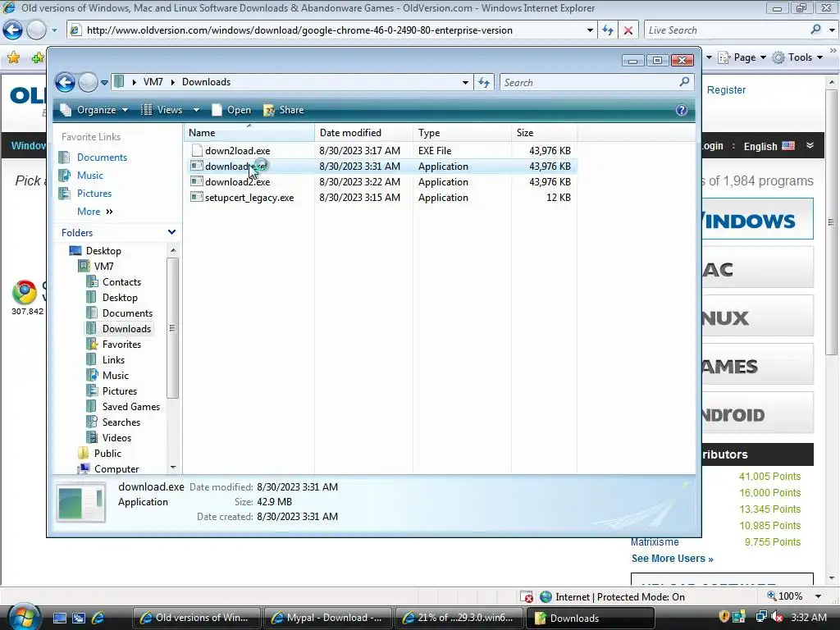840x630 pixels.
Task: Click IE stop loading button
Action: pos(628,30)
